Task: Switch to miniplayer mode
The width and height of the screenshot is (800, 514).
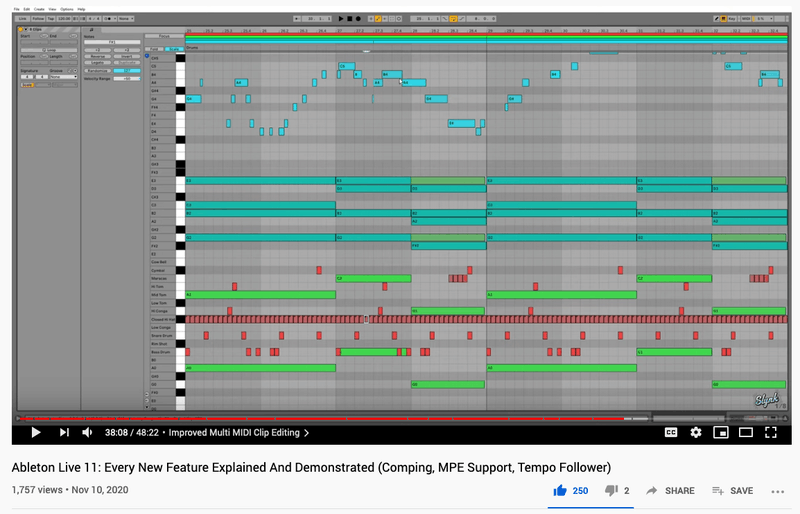Action: [721, 432]
